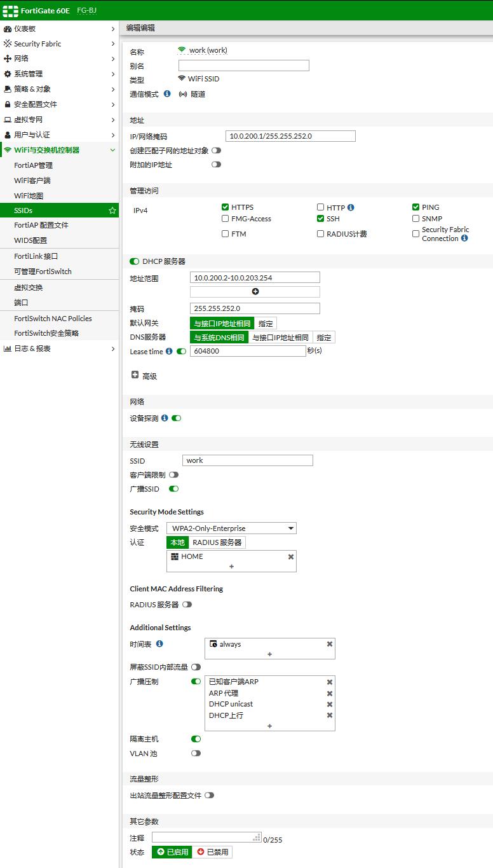Click the 用户与认证 user icon in sidebar
The height and width of the screenshot is (868, 493).
click(8, 135)
